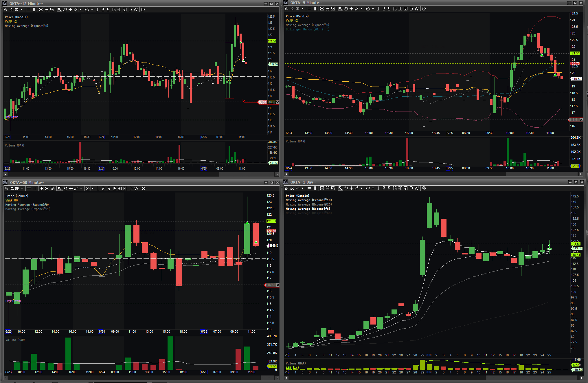Select Moving Average Expone@20 legend in 60 Minute chart
This screenshot has width=588, height=383.
28,209
